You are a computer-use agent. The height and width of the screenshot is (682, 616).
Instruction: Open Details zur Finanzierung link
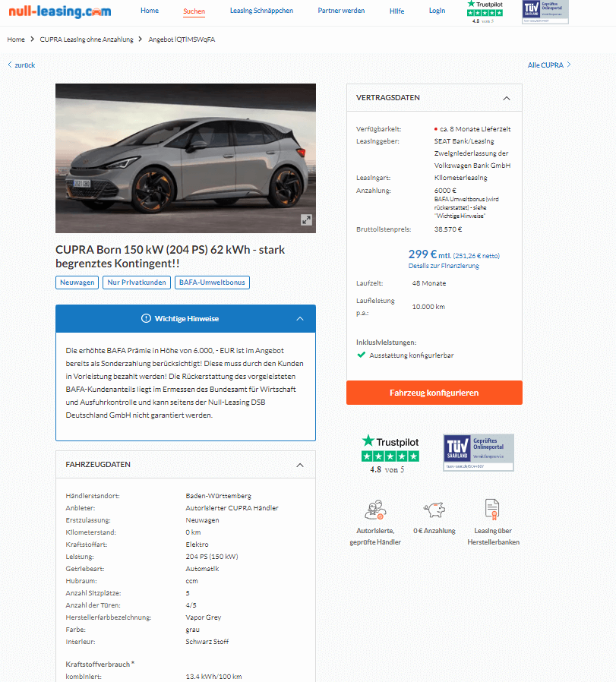444,266
